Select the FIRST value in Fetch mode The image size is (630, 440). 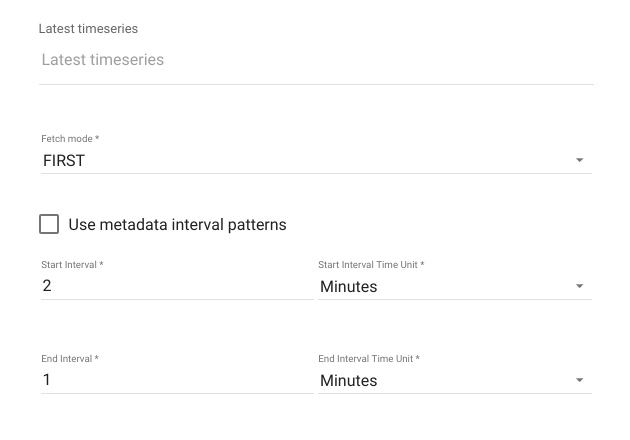(64, 161)
